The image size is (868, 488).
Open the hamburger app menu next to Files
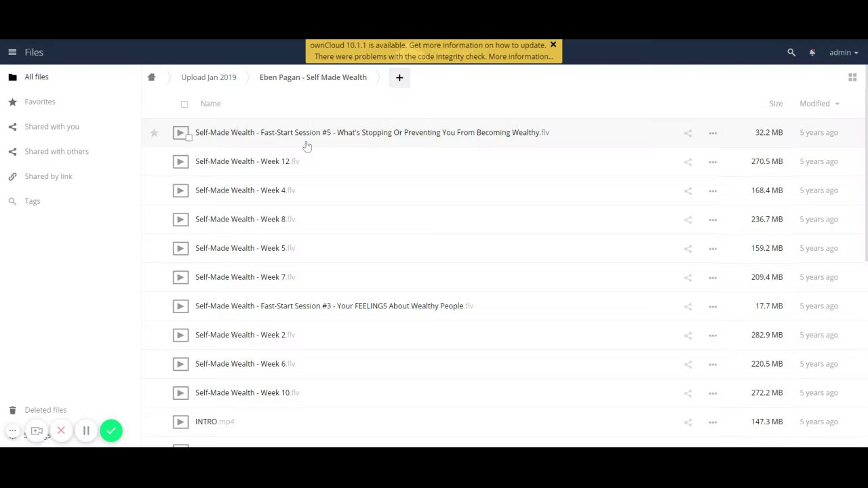click(x=12, y=52)
